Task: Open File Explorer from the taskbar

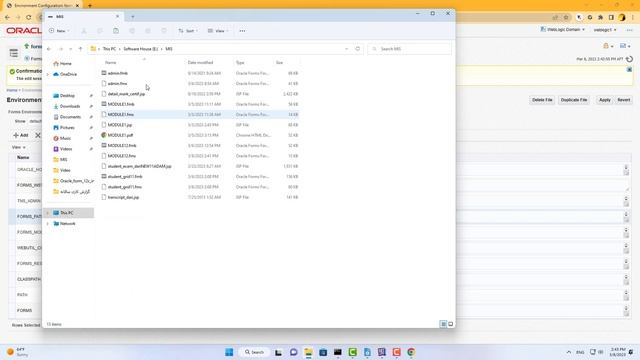Action: (x=308, y=352)
